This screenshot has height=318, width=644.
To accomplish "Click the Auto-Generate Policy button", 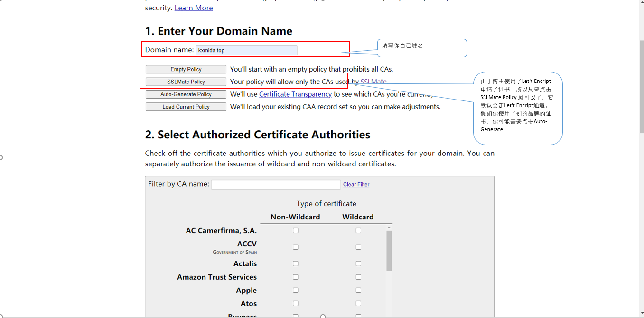I will coord(186,94).
